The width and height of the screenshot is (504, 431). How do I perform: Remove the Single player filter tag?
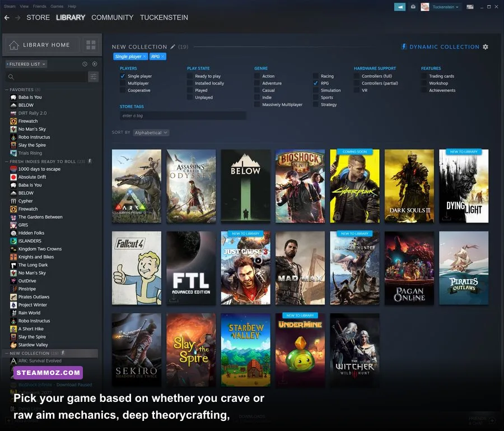pos(144,56)
